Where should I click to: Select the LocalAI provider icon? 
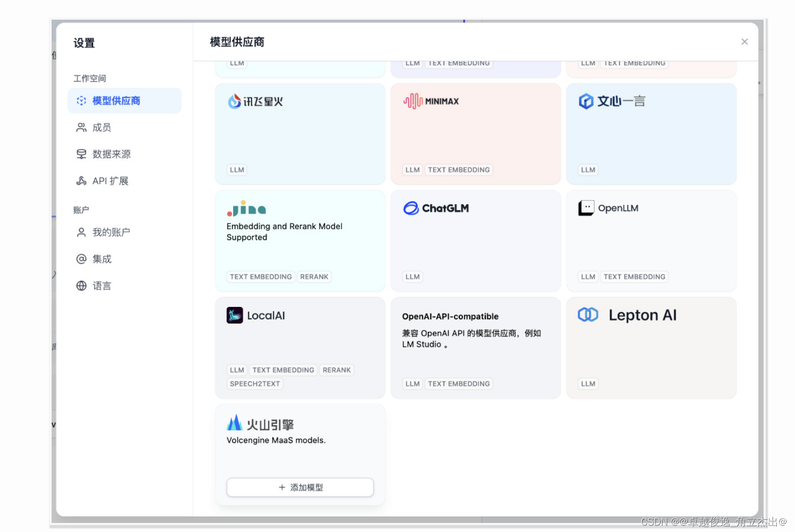[x=234, y=315]
